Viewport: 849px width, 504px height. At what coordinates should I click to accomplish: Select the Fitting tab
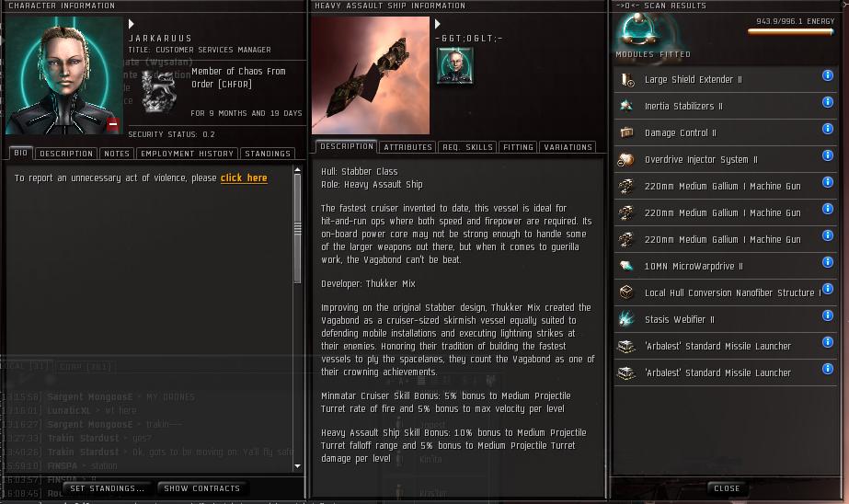click(518, 147)
